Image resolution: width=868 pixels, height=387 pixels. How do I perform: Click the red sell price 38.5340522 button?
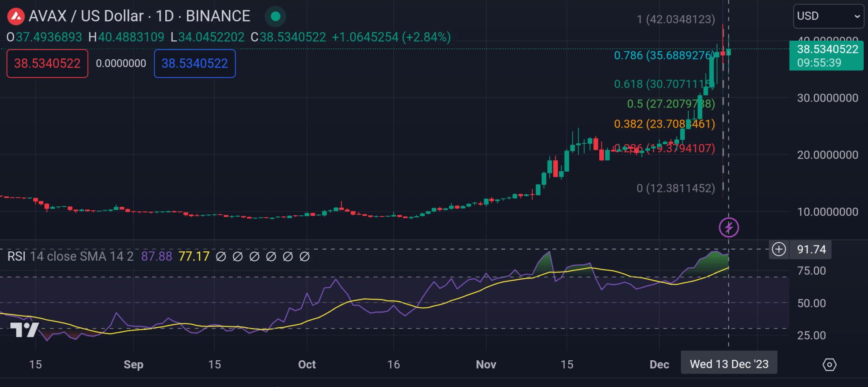pos(47,64)
